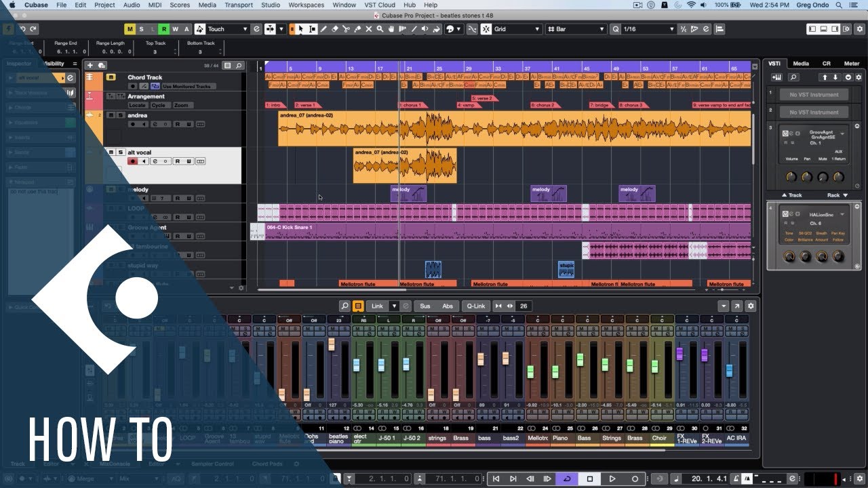Open the 1/16 quantize preset dropdown
This screenshot has height=488, width=868.
(x=671, y=29)
